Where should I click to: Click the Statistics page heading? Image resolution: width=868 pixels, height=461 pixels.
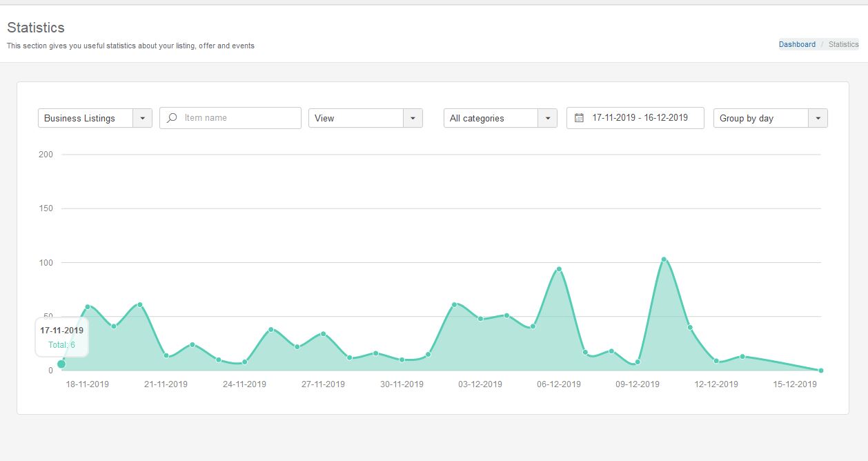[36, 28]
